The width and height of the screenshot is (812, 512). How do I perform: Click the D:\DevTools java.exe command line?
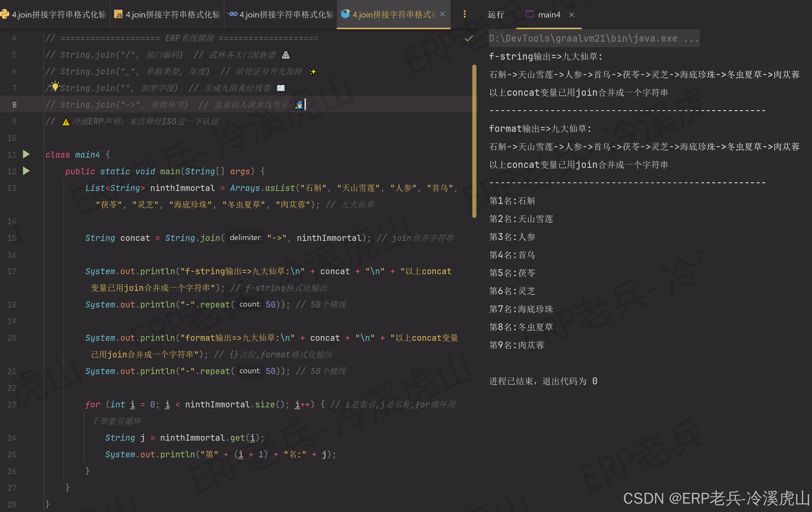(594, 38)
